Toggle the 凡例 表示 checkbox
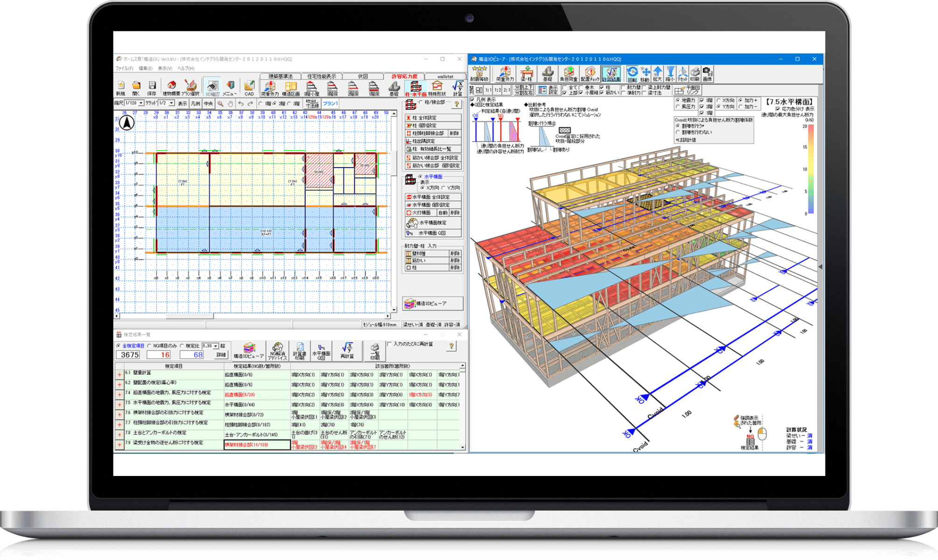Viewport: 938px width, 560px height. click(x=472, y=99)
